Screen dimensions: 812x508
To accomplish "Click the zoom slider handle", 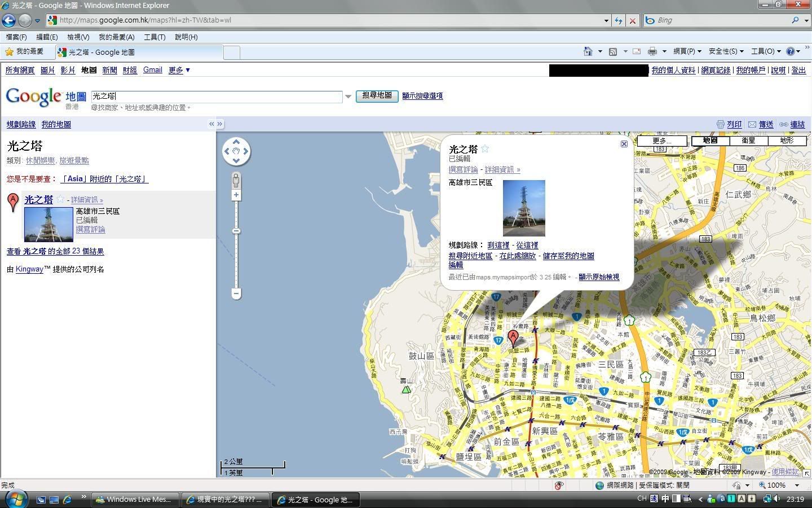I will 236,231.
